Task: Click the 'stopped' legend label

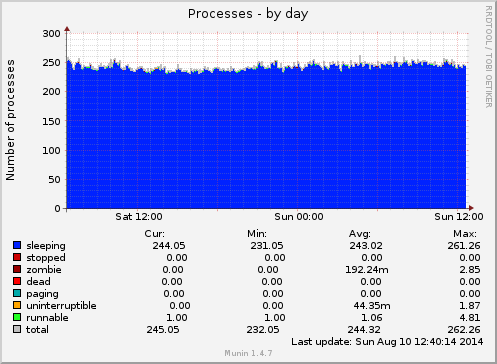Action: click(x=46, y=258)
